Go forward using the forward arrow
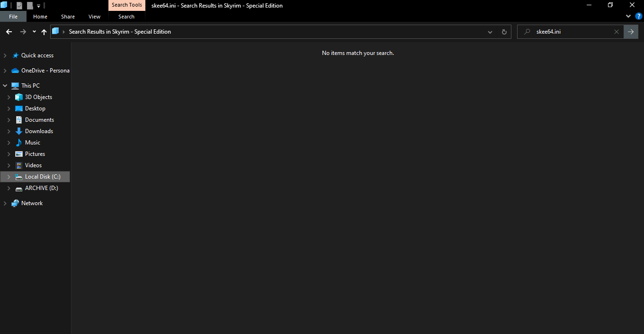 (x=23, y=32)
